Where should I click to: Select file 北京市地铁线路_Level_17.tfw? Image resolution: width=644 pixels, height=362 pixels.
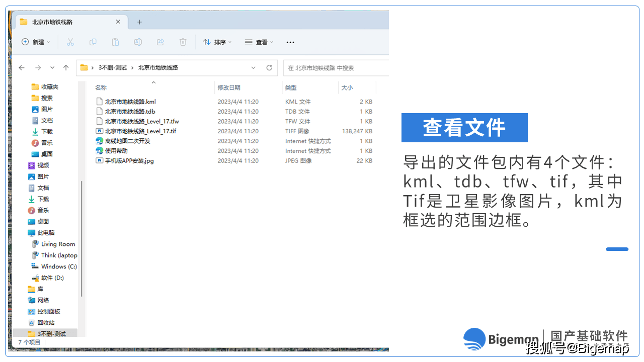coord(142,121)
